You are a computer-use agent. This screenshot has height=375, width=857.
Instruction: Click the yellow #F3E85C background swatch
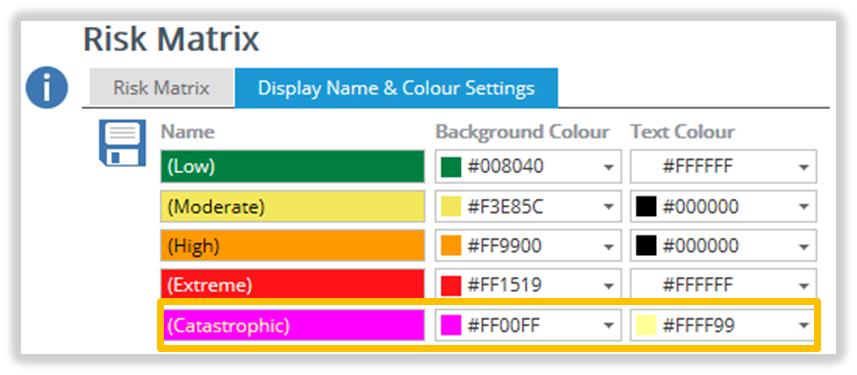tap(451, 207)
